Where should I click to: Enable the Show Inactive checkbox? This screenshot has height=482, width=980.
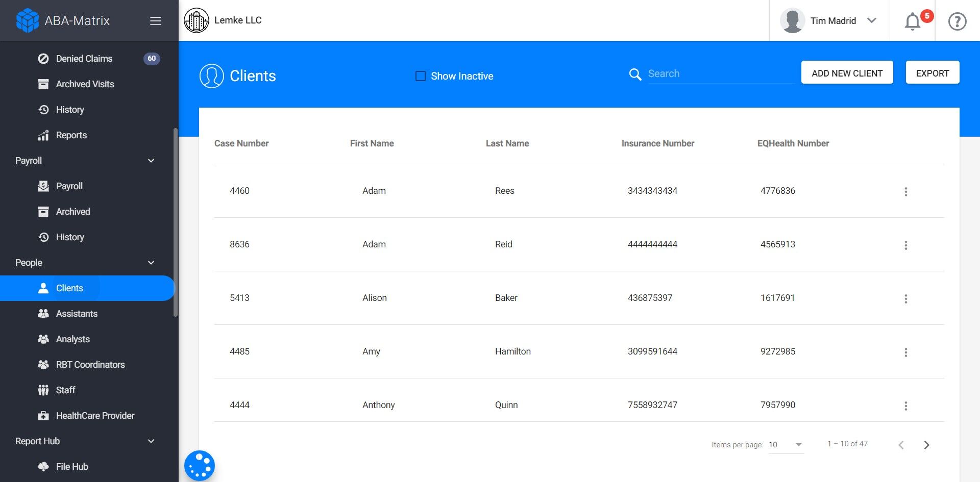pyautogui.click(x=421, y=76)
